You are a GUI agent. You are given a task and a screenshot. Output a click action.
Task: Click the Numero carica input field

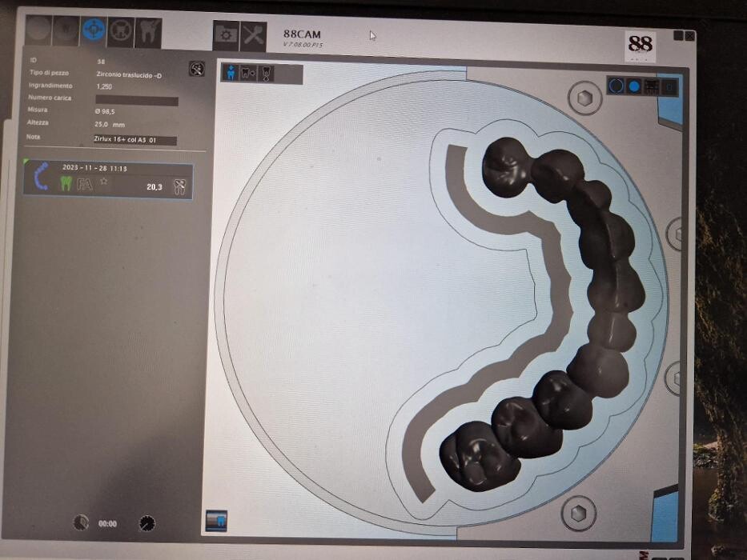[x=136, y=101]
